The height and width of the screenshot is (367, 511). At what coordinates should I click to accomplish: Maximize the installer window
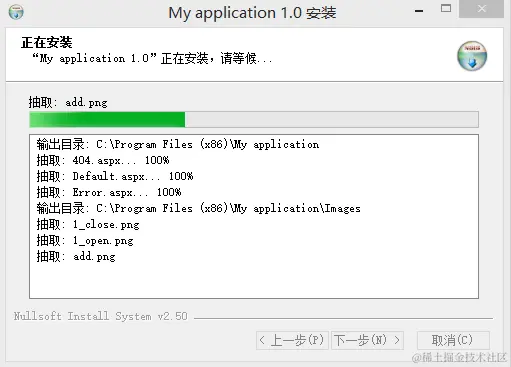tap(446, 9)
